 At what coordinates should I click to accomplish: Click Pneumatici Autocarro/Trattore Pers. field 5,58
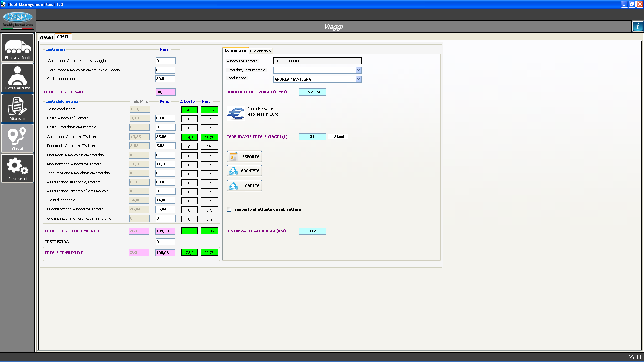point(165,146)
